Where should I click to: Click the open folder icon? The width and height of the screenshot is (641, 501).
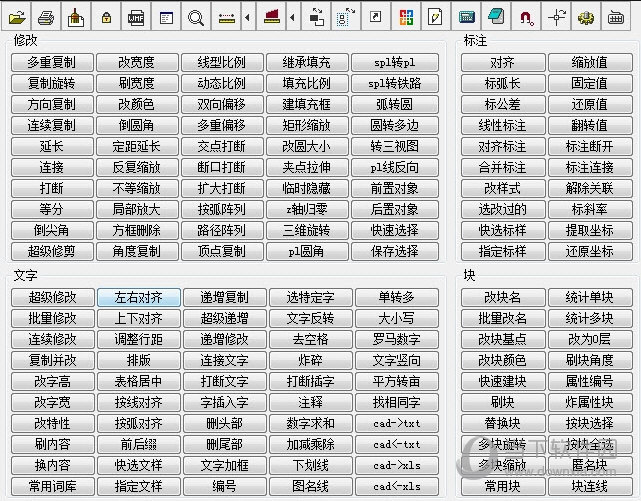16,17
